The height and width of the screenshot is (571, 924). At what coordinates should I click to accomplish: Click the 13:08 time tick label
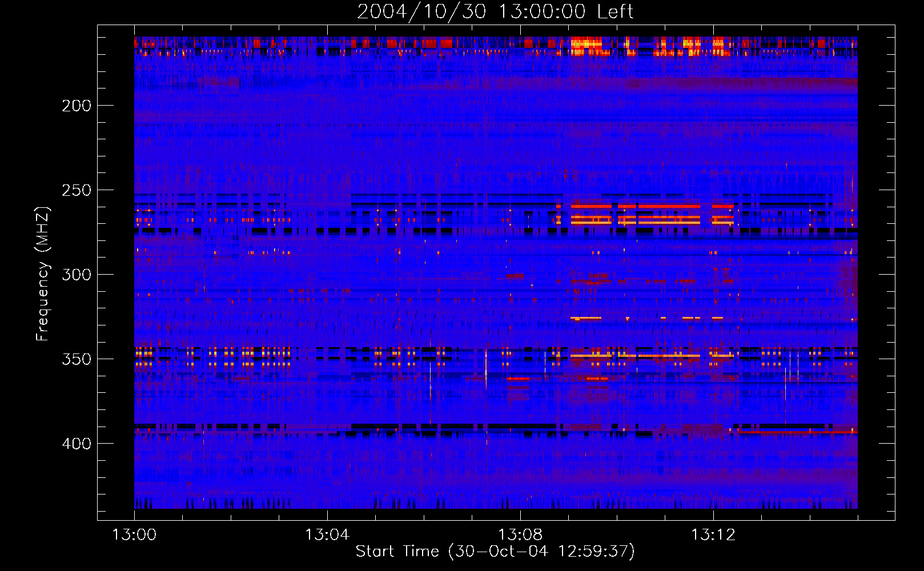tap(520, 535)
